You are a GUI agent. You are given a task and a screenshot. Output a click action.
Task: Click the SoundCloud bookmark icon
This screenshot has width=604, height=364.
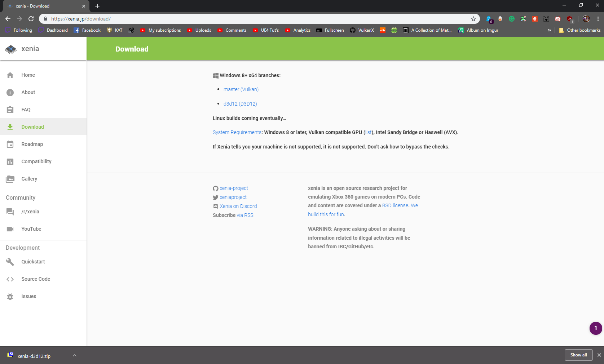point(383,30)
